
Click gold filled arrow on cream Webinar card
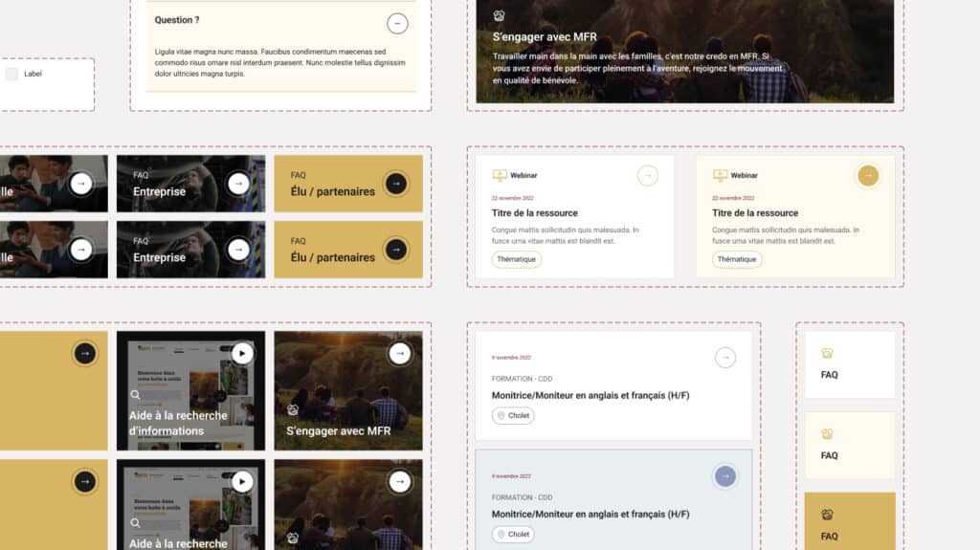(x=867, y=176)
